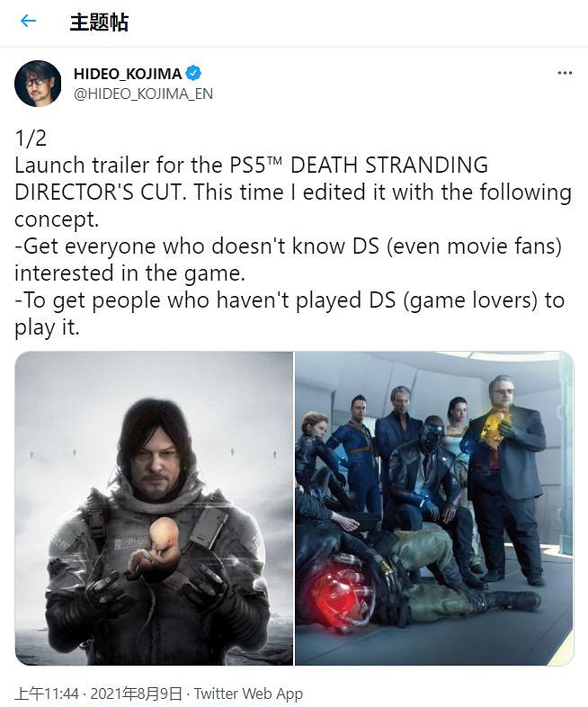Open the group cast photo image

434,508
